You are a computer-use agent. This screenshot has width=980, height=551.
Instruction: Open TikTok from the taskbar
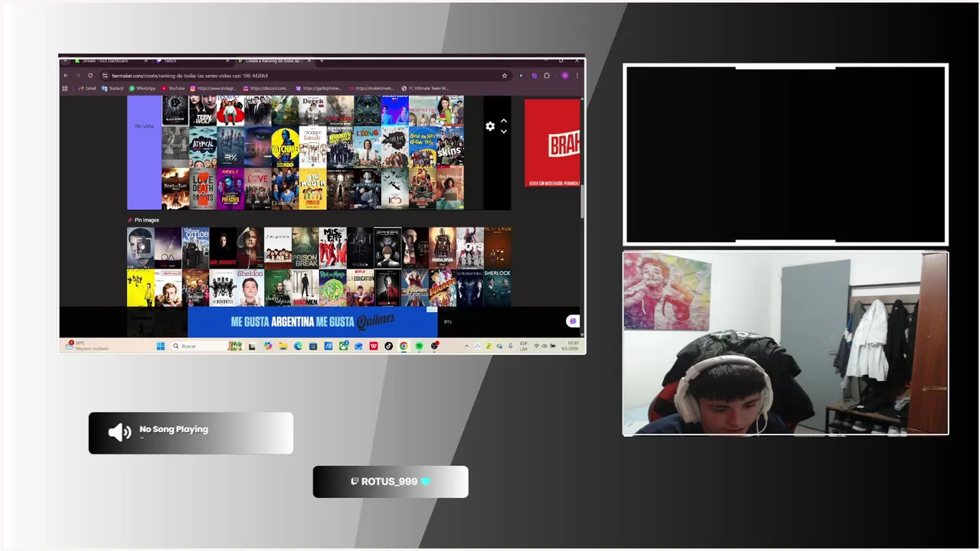pos(388,346)
